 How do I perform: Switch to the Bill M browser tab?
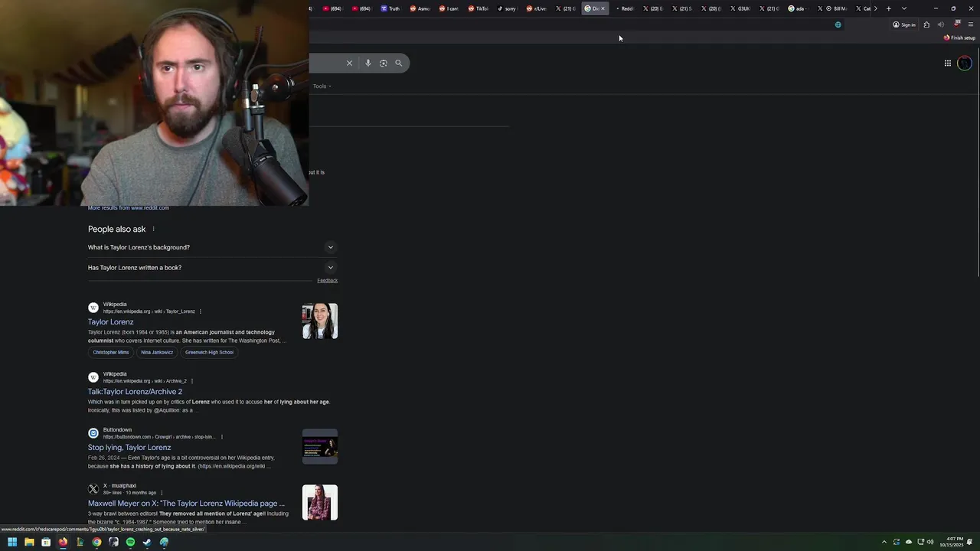coord(836,8)
